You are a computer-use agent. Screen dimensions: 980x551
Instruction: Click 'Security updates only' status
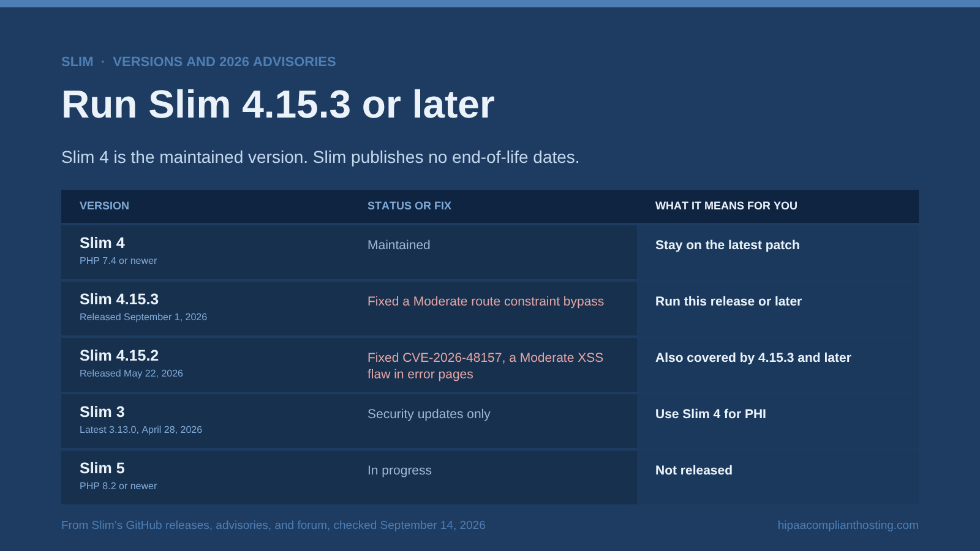pyautogui.click(x=429, y=414)
